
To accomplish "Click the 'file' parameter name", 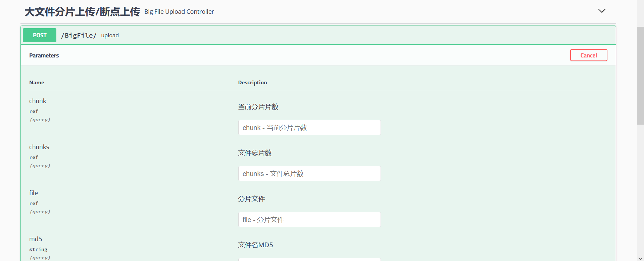I will (34, 193).
